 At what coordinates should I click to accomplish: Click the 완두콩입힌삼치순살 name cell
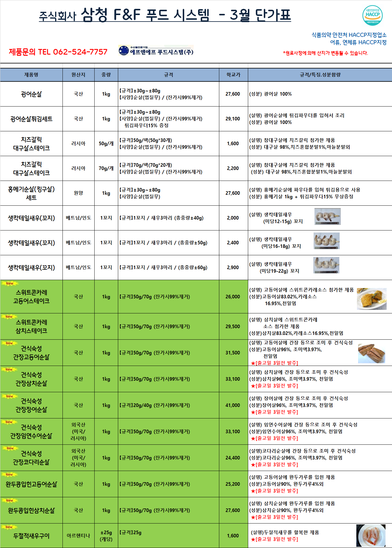pyautogui.click(x=31, y=510)
